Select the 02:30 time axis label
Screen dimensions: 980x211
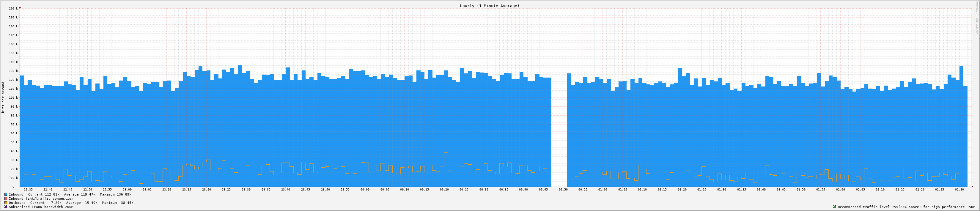coord(959,189)
